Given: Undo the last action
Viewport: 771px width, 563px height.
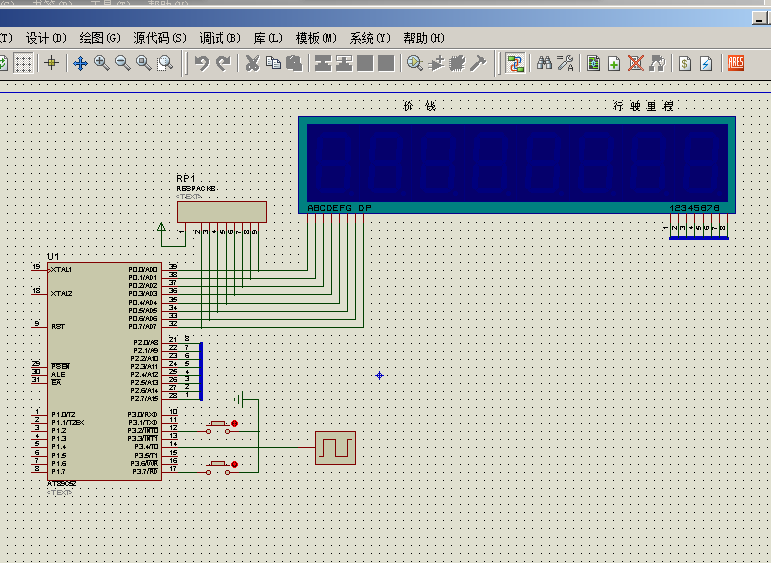Looking at the screenshot, I should 202,63.
